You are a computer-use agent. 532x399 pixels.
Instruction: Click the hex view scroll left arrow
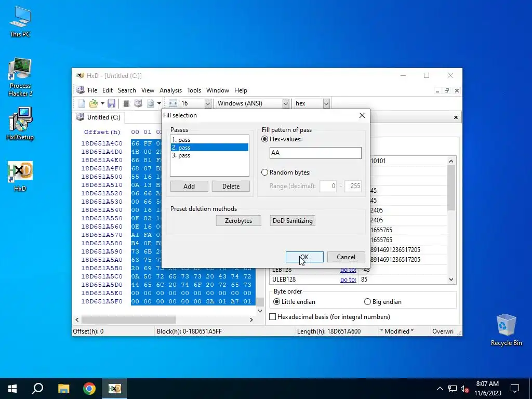pyautogui.click(x=77, y=320)
